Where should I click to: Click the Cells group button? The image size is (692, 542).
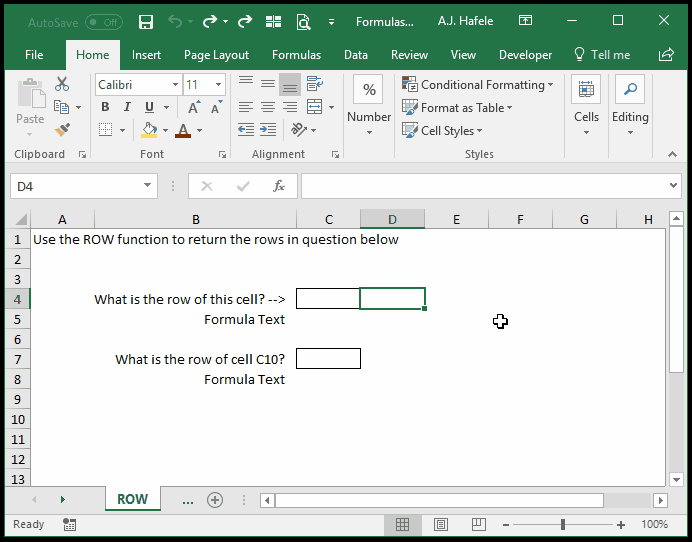[586, 106]
